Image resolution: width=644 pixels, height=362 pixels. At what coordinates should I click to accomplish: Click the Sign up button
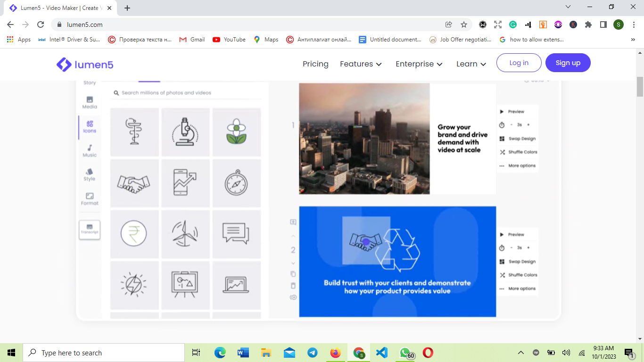[568, 63]
